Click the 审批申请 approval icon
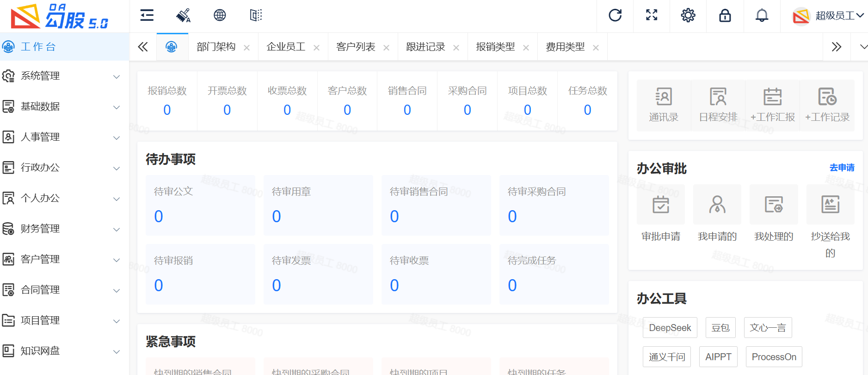The width and height of the screenshot is (868, 375). coord(661,205)
